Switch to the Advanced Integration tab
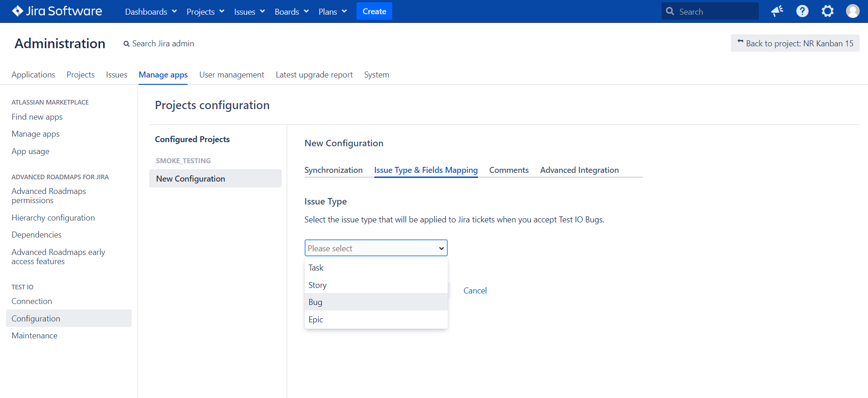This screenshot has height=398, width=868. pos(579,170)
